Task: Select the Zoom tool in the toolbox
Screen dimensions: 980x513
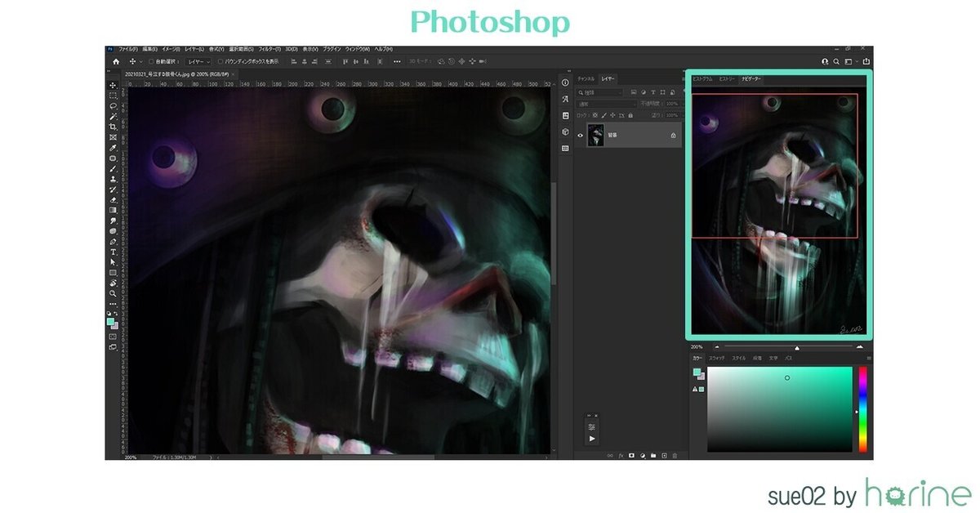Action: click(x=113, y=293)
